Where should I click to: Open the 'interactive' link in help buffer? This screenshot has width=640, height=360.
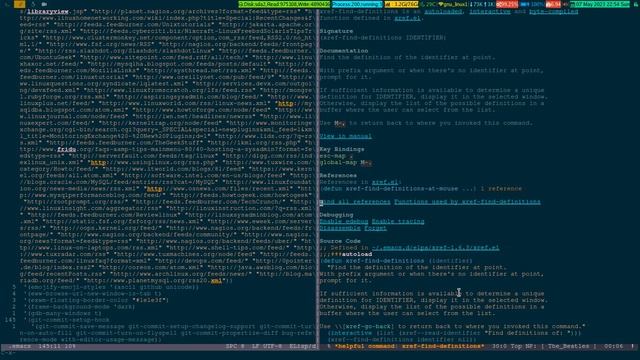click(x=489, y=11)
